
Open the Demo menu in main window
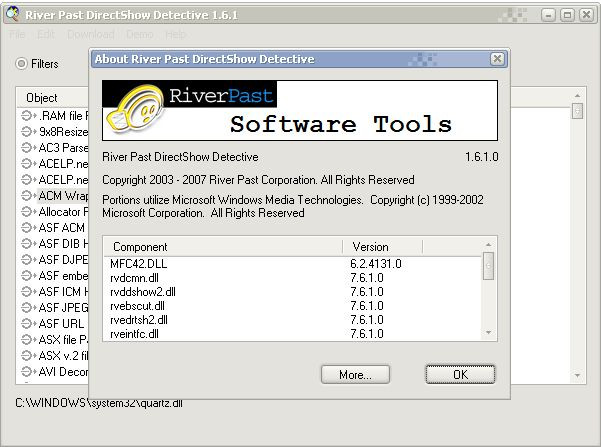click(x=140, y=35)
